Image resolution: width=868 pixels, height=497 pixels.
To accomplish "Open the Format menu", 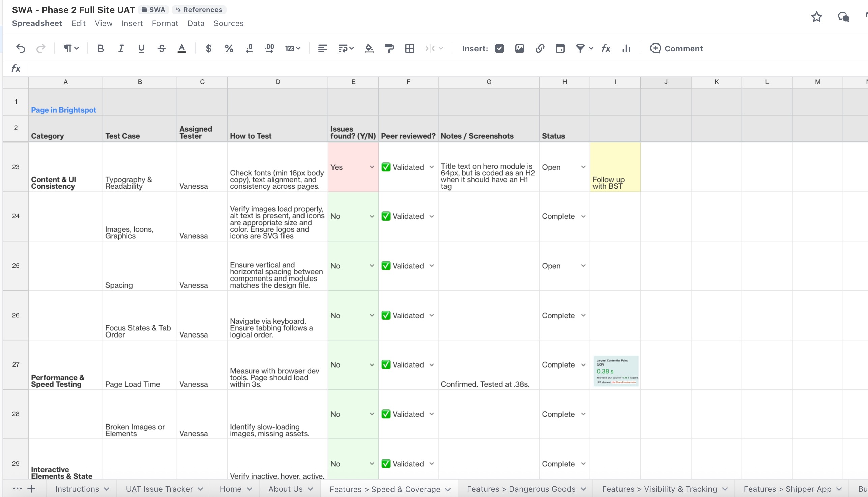I will pos(165,23).
